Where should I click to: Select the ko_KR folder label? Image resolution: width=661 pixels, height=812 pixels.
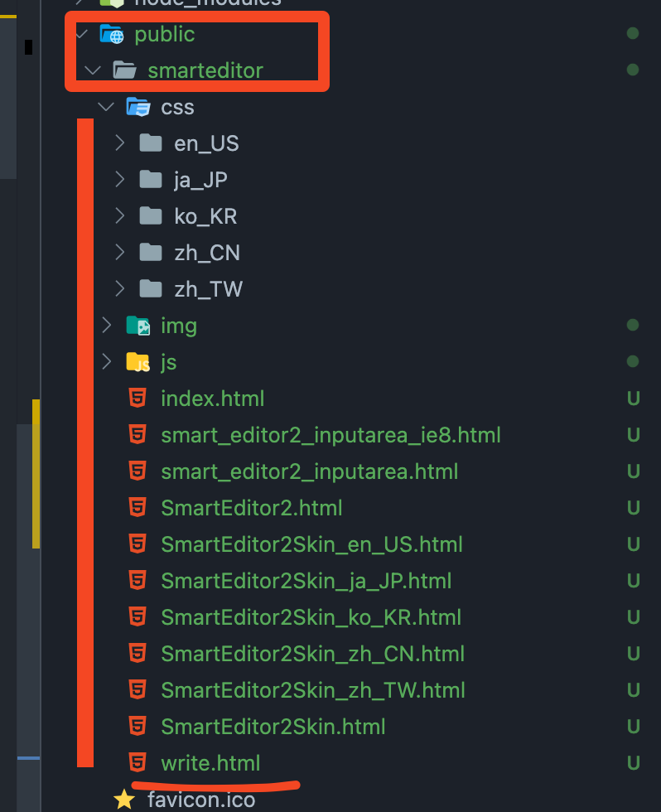coord(205,216)
